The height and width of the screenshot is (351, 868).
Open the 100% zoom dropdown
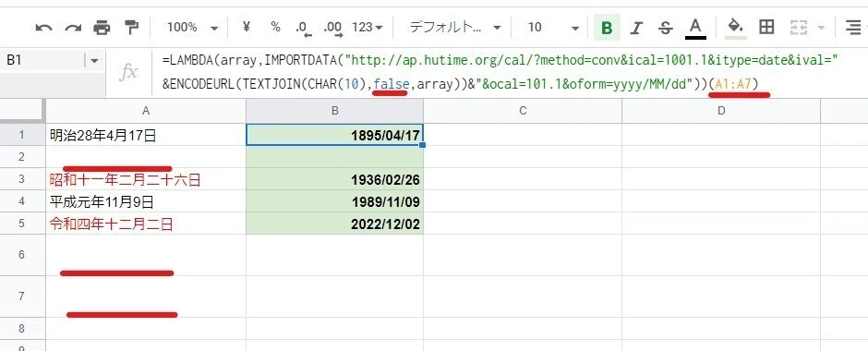(193, 27)
